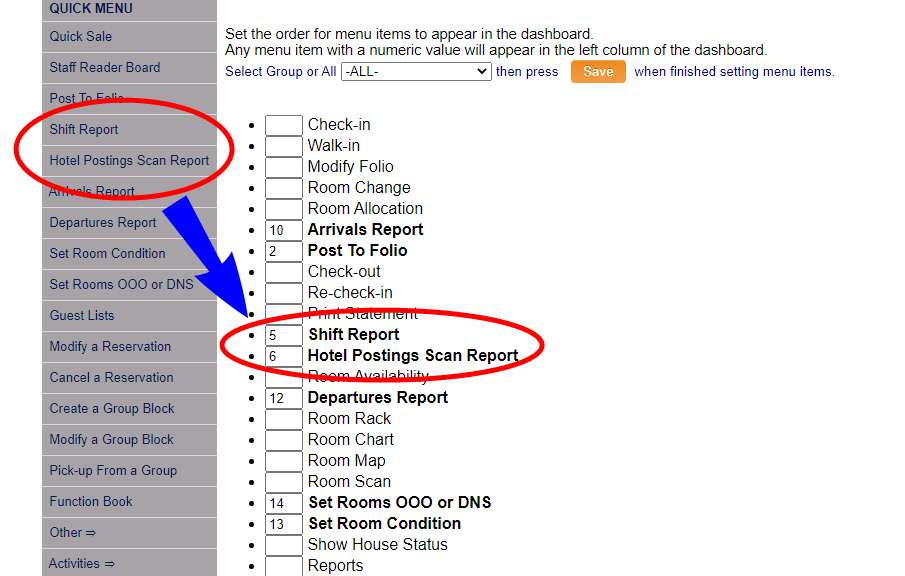Open Quick Sale from the quick menu
This screenshot has height=576, width=905.
coord(81,37)
